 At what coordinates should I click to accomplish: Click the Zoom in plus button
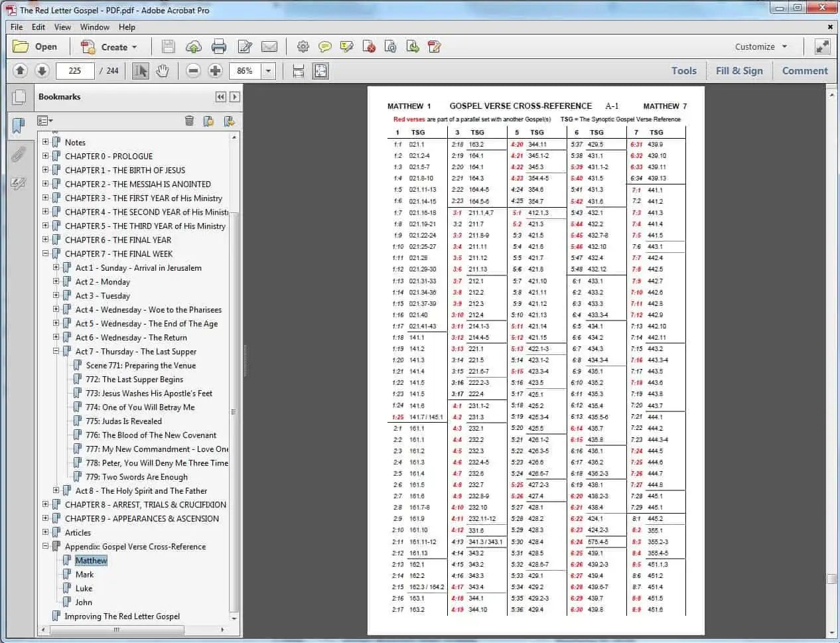point(215,70)
